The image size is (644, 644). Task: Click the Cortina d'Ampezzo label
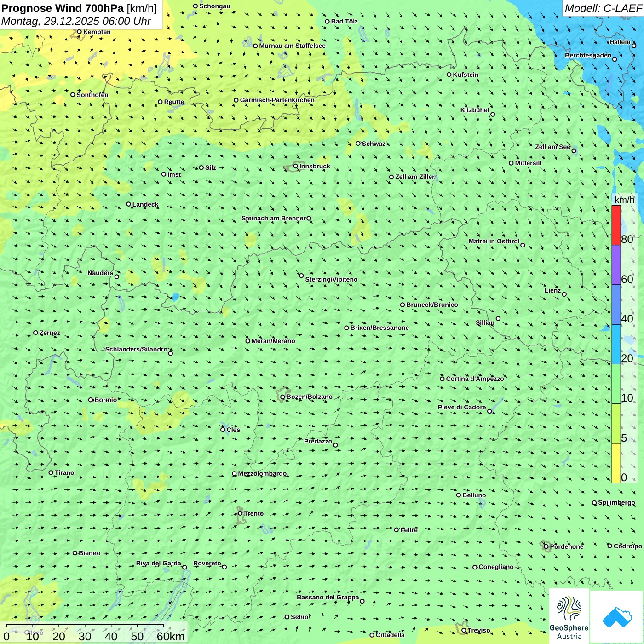coord(475,379)
